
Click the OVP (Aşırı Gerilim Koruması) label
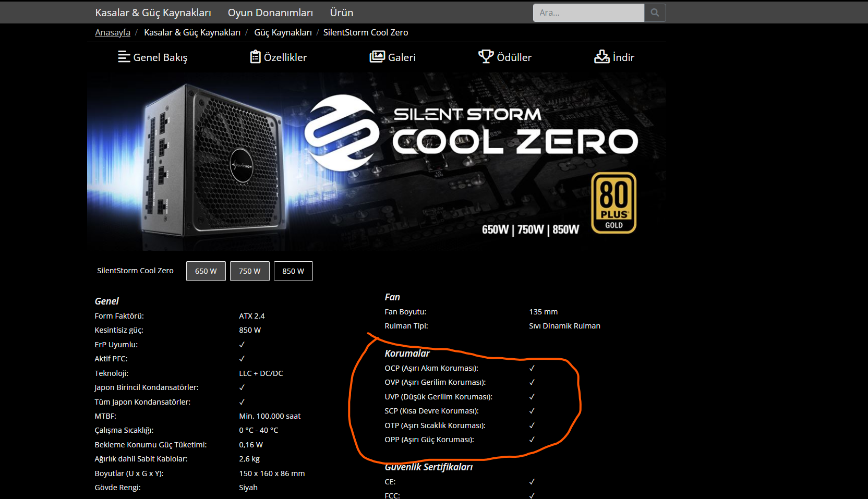(x=435, y=382)
